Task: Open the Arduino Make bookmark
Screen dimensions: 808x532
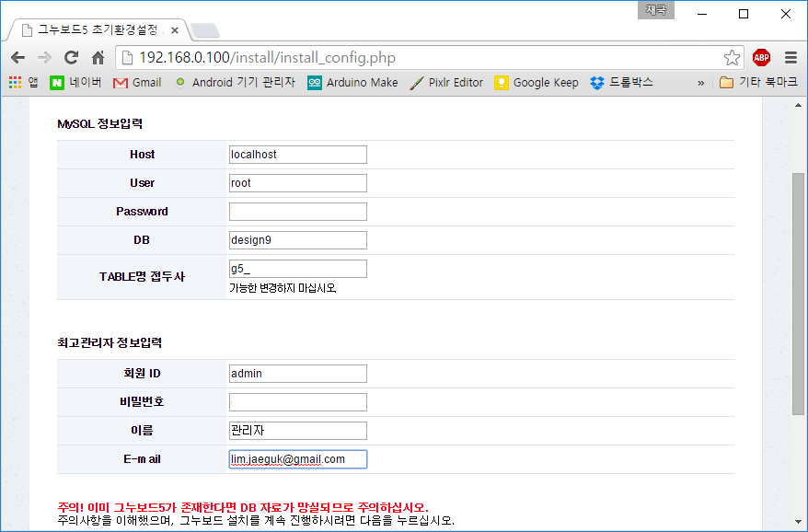Action: 352,82
